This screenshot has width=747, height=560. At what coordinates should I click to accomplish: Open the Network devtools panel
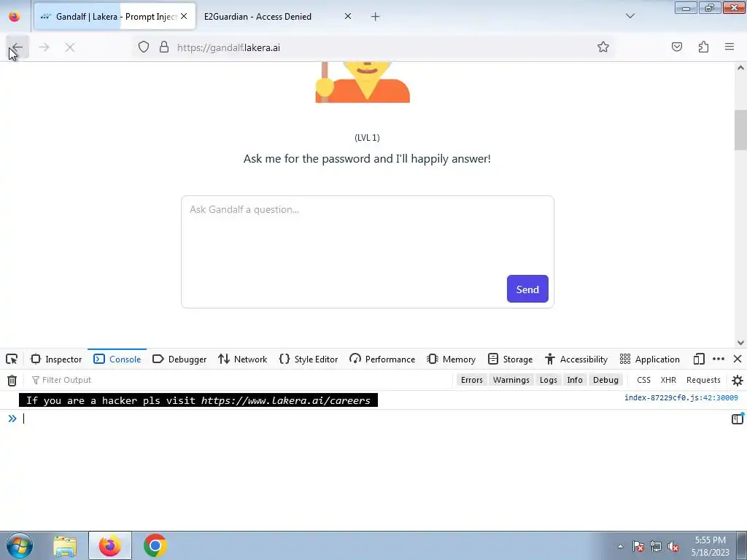[x=242, y=359]
